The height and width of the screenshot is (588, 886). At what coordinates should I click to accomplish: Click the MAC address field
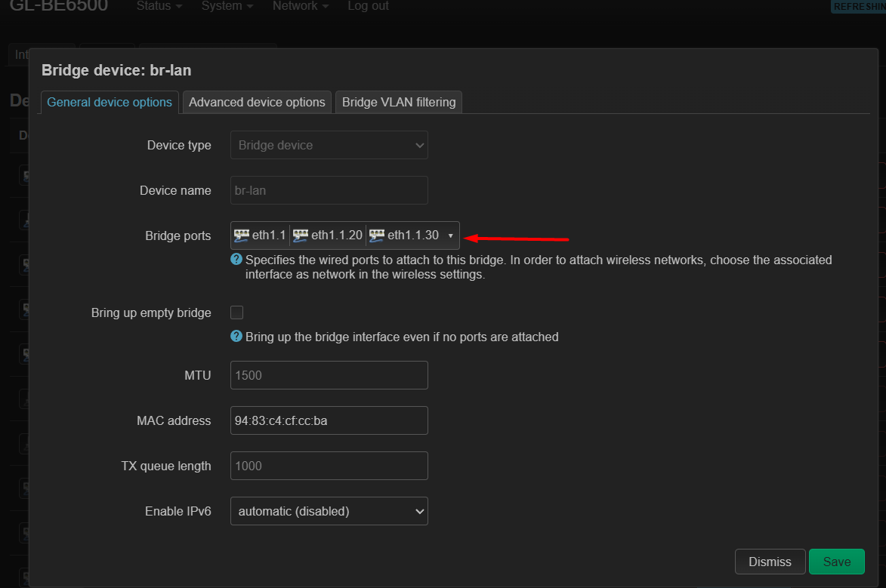[329, 420]
